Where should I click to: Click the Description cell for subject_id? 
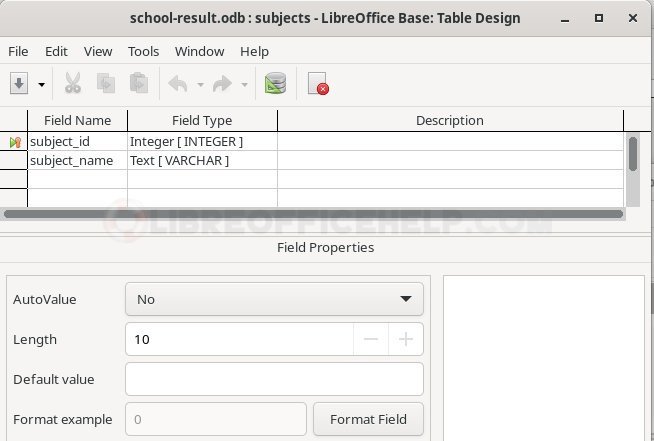click(450, 141)
